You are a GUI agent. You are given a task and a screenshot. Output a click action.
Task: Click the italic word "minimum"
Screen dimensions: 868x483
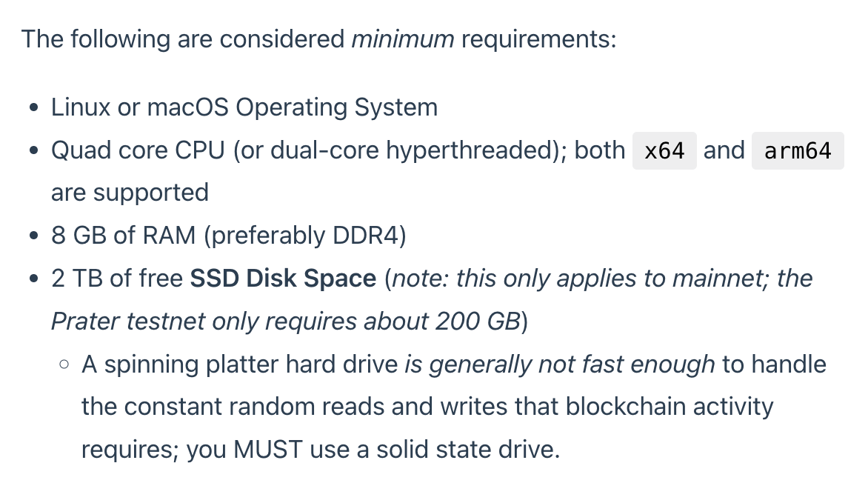402,39
